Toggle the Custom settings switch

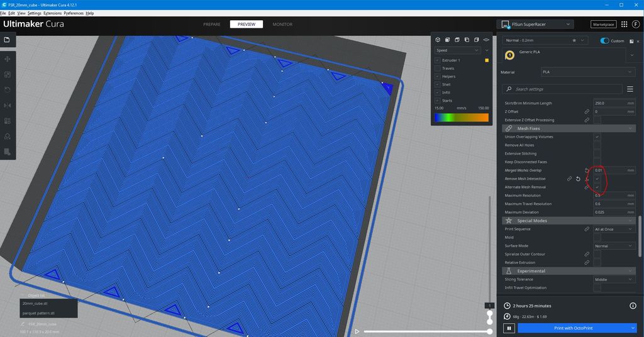(604, 41)
